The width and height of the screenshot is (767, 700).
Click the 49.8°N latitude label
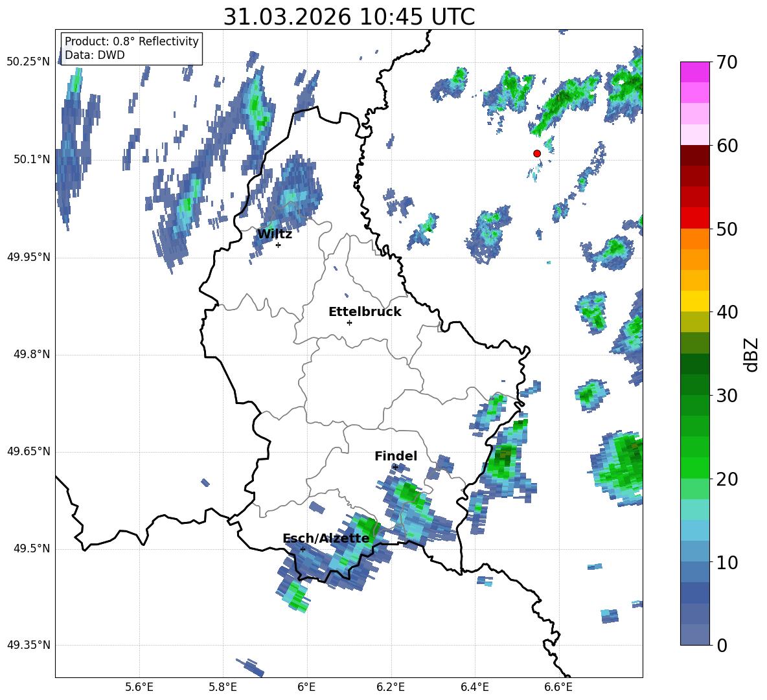[x=32, y=354]
